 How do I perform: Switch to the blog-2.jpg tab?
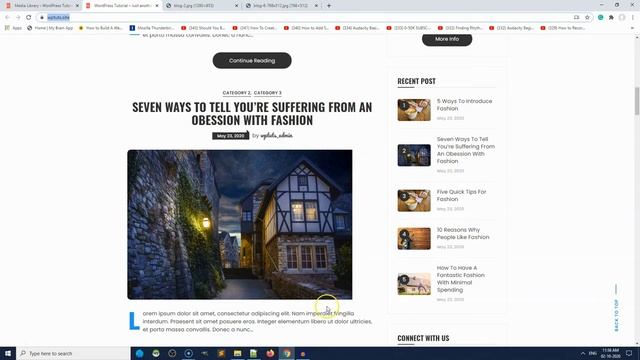[x=201, y=6]
